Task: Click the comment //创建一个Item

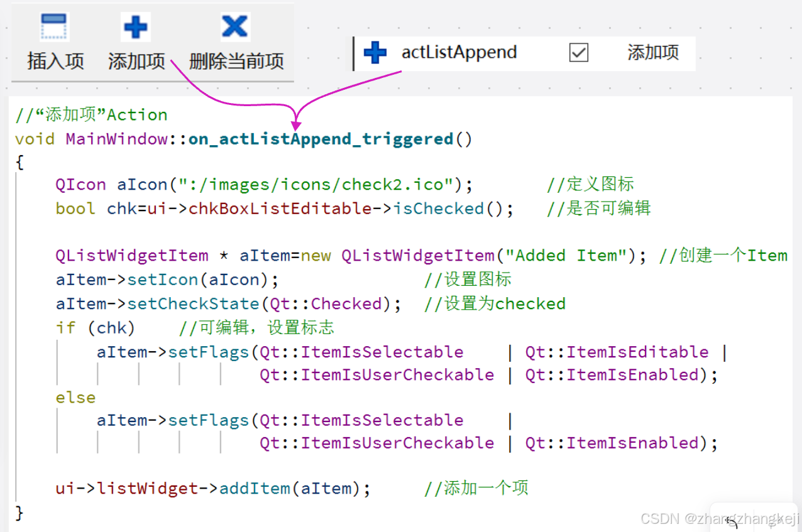Action: 723,256
